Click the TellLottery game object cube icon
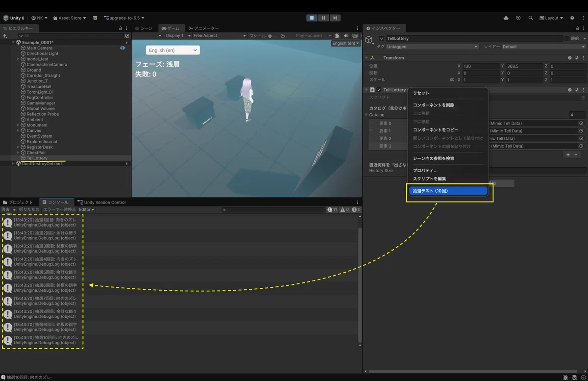 point(369,40)
